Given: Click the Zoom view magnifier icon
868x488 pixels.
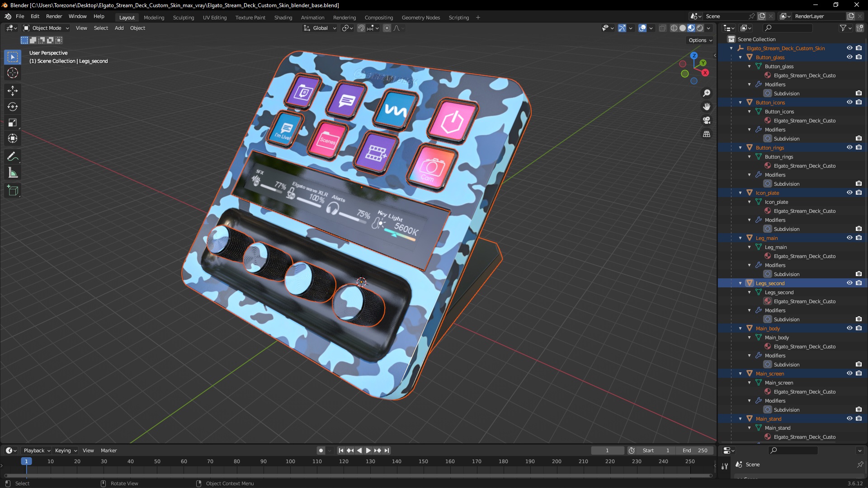Looking at the screenshot, I should click(707, 93).
